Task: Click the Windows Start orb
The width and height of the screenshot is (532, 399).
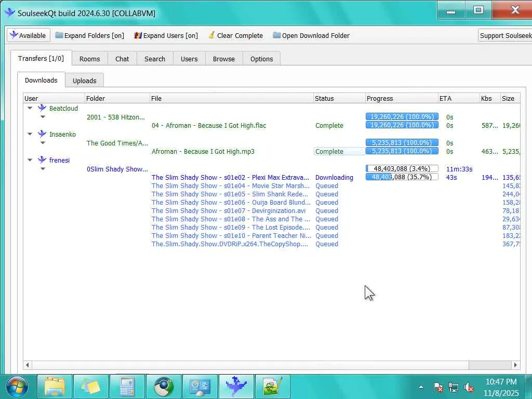Action: pyautogui.click(x=17, y=387)
